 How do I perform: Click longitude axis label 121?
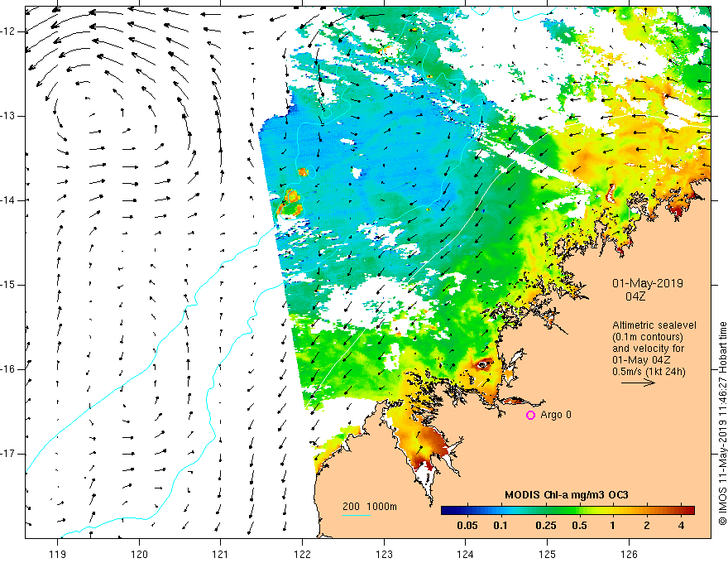[221, 554]
